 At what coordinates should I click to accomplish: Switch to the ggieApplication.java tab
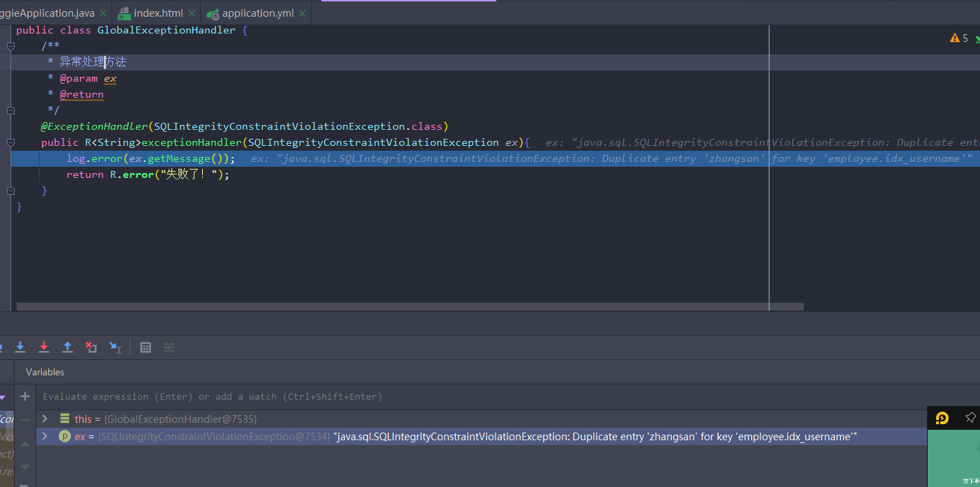[x=47, y=13]
